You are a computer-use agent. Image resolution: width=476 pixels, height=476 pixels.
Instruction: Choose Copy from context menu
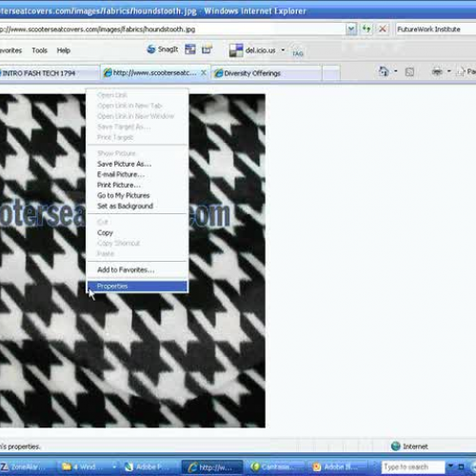138,232
